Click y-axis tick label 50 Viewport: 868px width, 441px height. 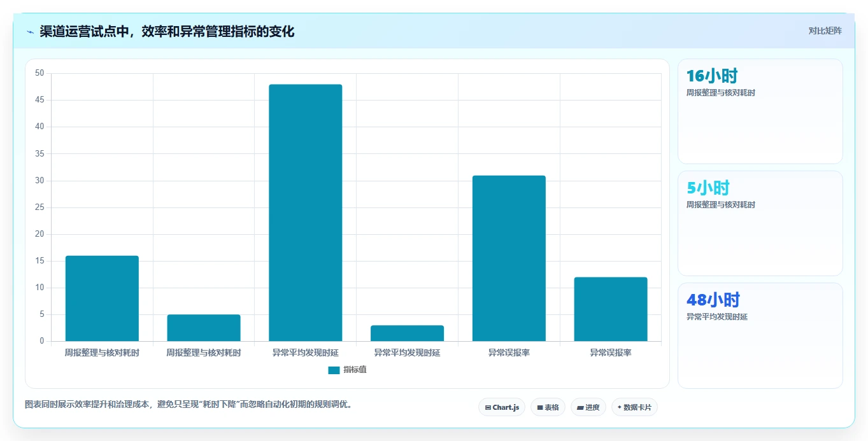39,73
